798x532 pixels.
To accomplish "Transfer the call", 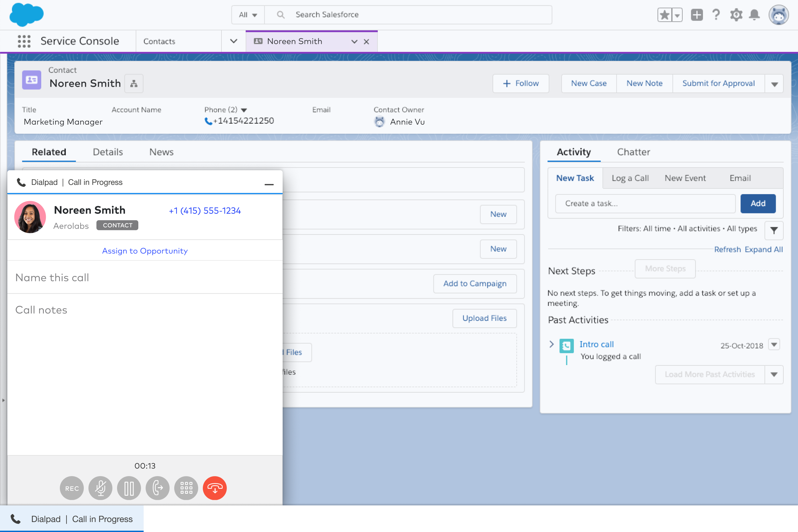I will (157, 488).
